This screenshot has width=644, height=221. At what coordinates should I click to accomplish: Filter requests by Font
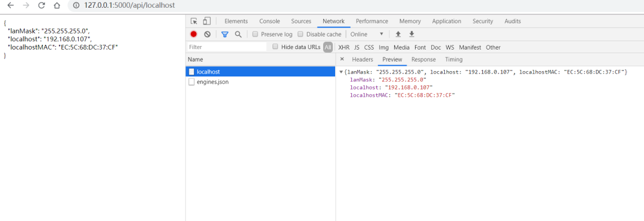(x=420, y=47)
